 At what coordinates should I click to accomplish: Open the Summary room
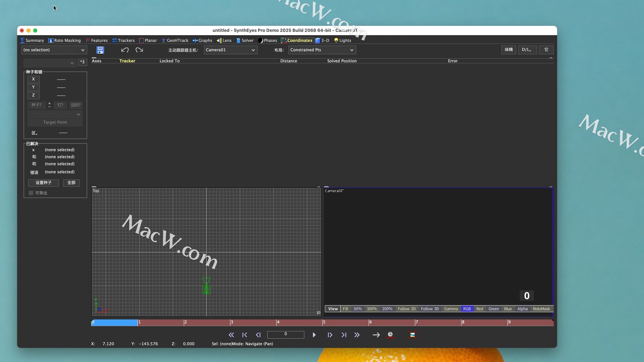tap(32, 41)
